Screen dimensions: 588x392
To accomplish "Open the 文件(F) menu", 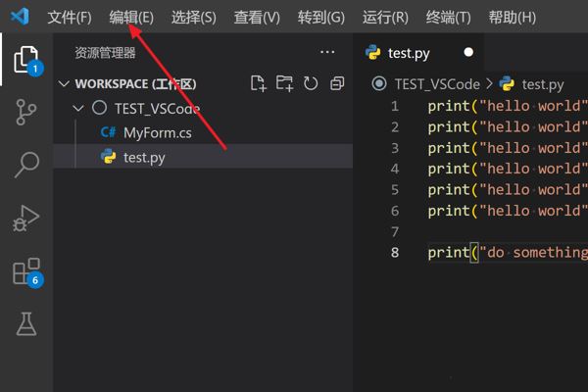I will (69, 18).
